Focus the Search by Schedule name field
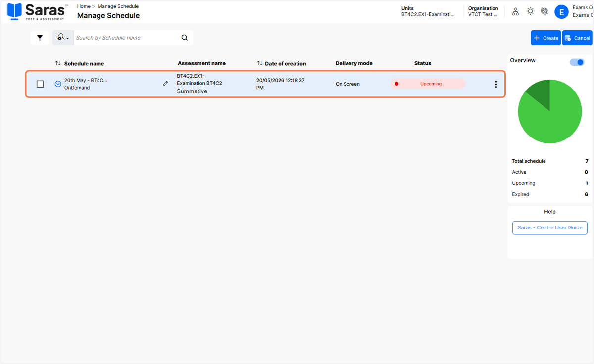594x364 pixels. (x=126, y=38)
